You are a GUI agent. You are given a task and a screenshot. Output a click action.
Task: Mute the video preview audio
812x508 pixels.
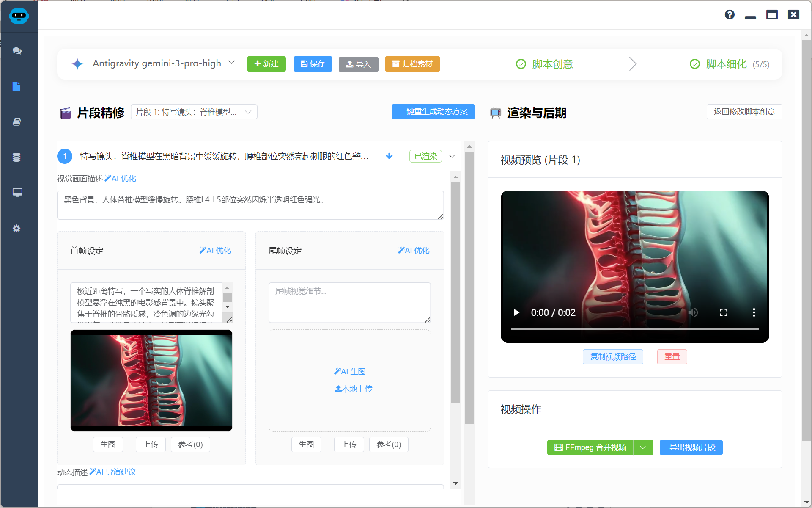(694, 312)
